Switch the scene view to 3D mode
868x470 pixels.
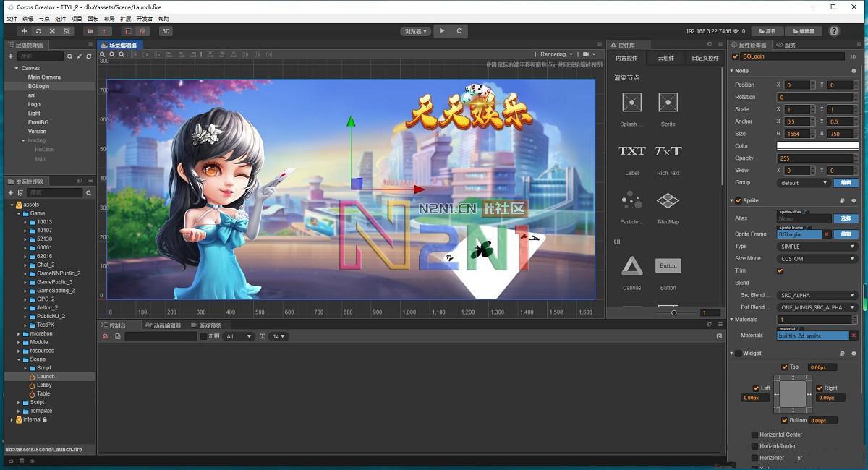167,30
